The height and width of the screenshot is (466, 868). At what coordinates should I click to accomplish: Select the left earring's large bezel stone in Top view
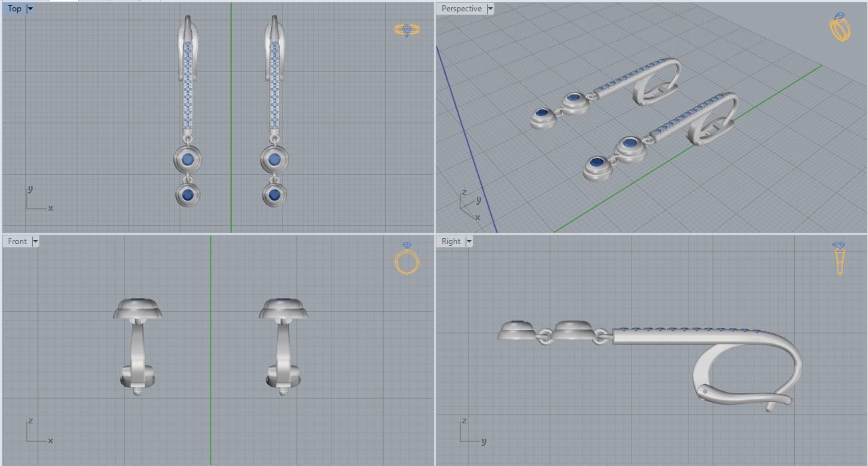tap(188, 159)
